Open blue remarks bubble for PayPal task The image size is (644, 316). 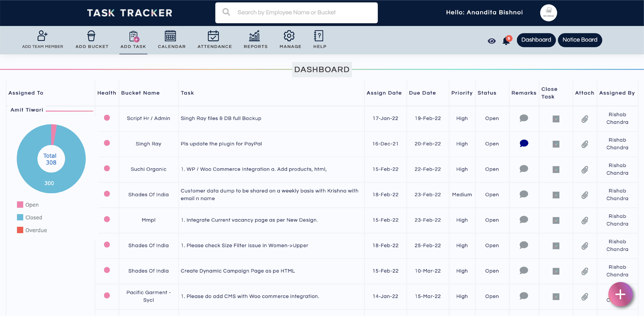tap(524, 143)
